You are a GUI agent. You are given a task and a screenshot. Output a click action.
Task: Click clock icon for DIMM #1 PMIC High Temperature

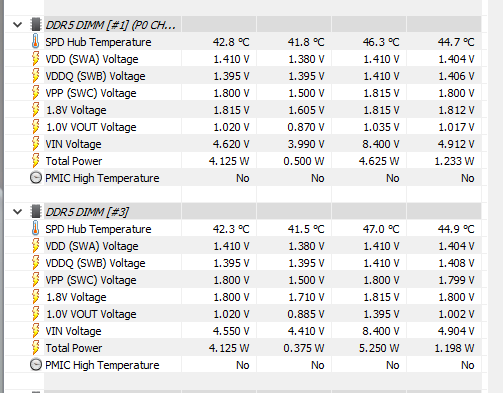tap(36, 178)
